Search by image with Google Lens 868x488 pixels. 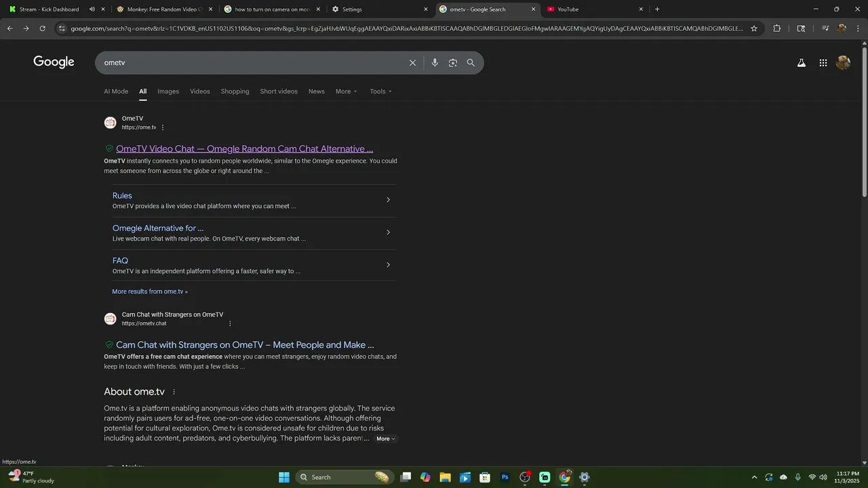click(452, 62)
